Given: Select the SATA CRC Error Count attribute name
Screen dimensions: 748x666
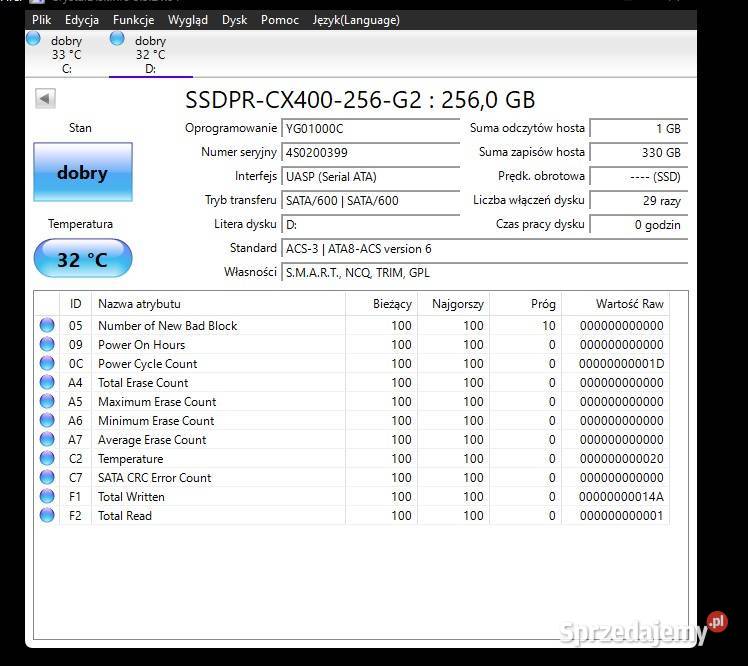Looking at the screenshot, I should 154,478.
